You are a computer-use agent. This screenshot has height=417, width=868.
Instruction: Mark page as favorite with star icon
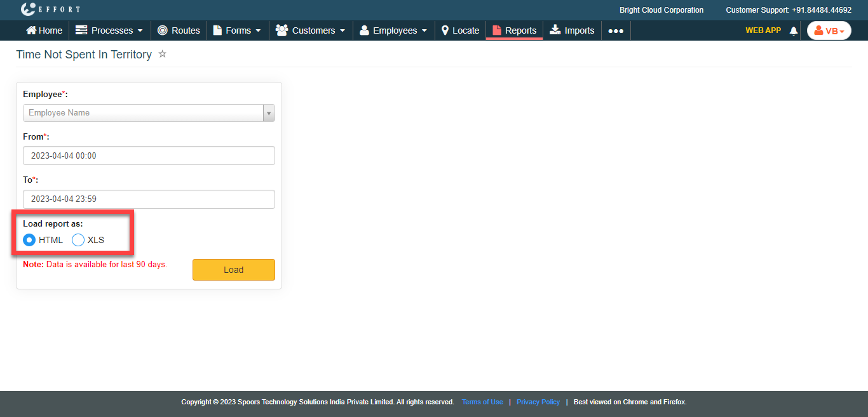[163, 54]
